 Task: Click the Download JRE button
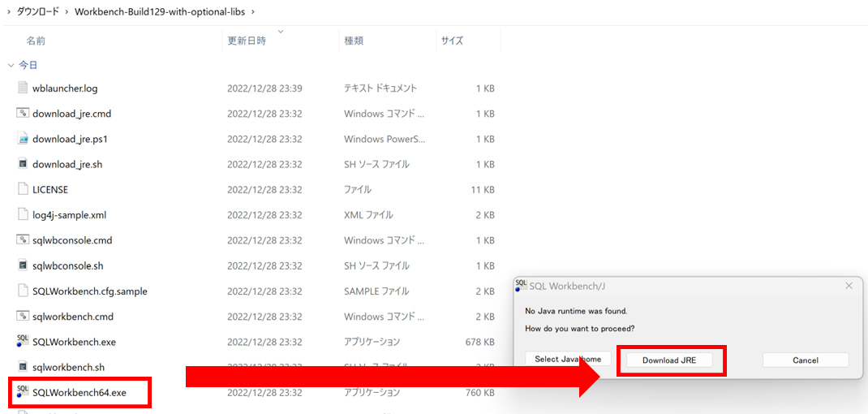pos(669,360)
